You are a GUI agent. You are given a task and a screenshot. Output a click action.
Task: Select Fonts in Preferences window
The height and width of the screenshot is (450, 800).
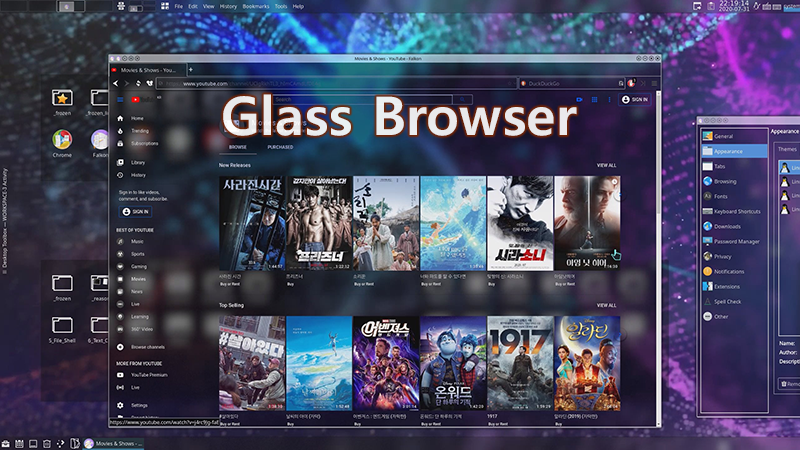[734, 196]
